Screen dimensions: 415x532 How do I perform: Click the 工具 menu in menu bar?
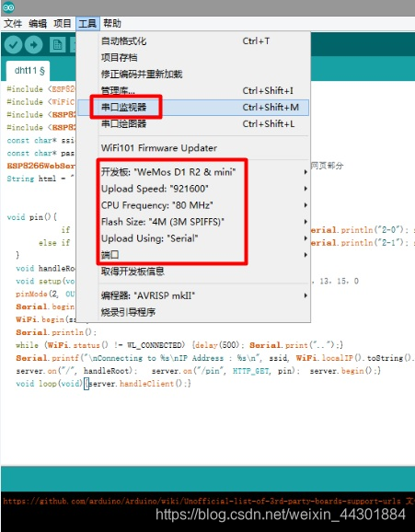tap(87, 23)
